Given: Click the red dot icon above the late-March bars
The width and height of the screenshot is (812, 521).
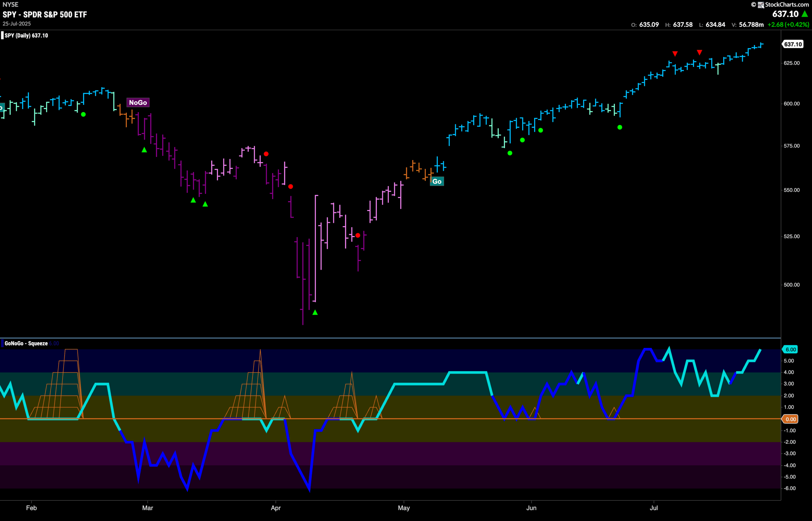Looking at the screenshot, I should click(266, 154).
